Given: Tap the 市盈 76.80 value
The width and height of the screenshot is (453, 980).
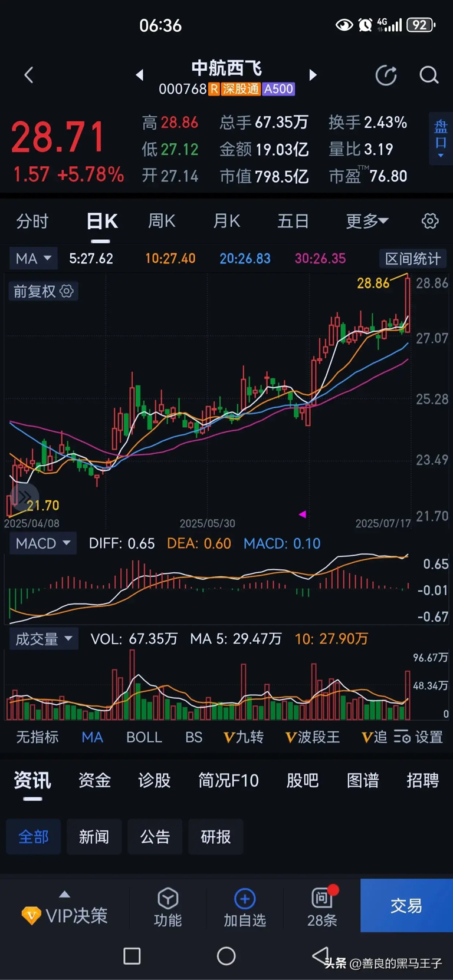Looking at the screenshot, I should 368,176.
